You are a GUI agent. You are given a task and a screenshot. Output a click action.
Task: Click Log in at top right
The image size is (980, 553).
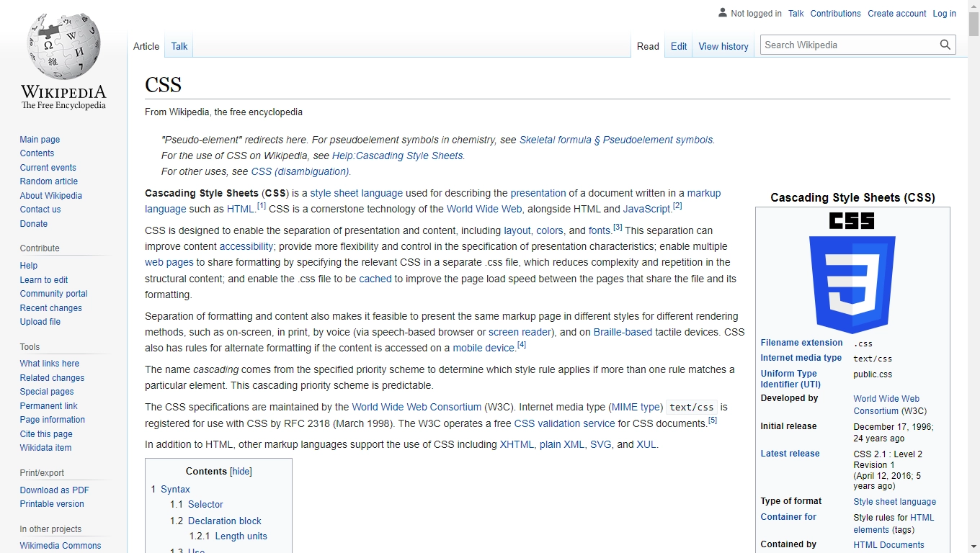click(944, 13)
